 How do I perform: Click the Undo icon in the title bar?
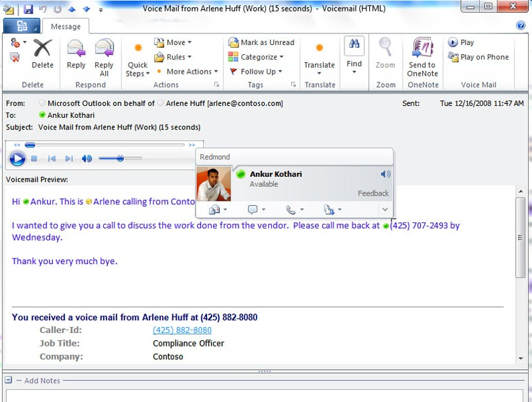pos(43,9)
